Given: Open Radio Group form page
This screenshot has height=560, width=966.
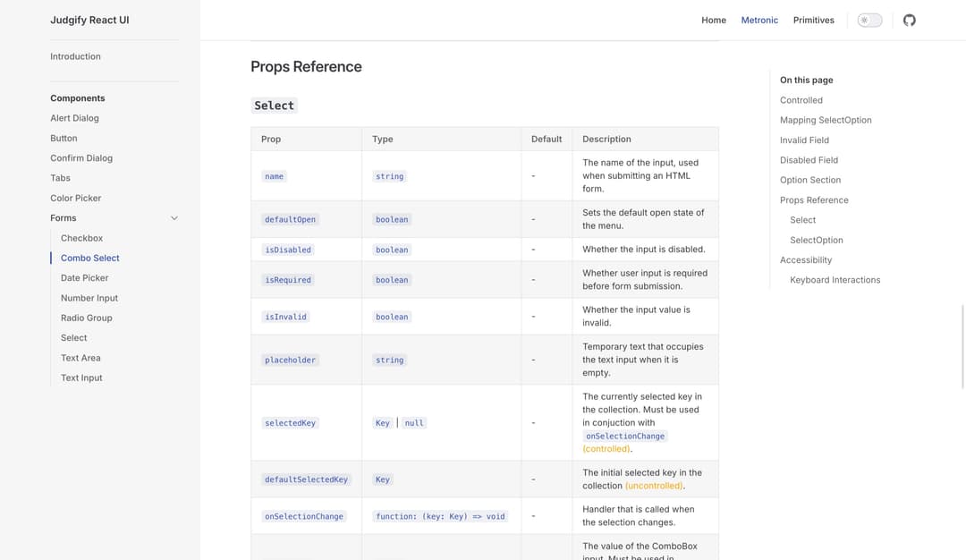Looking at the screenshot, I should 86,318.
